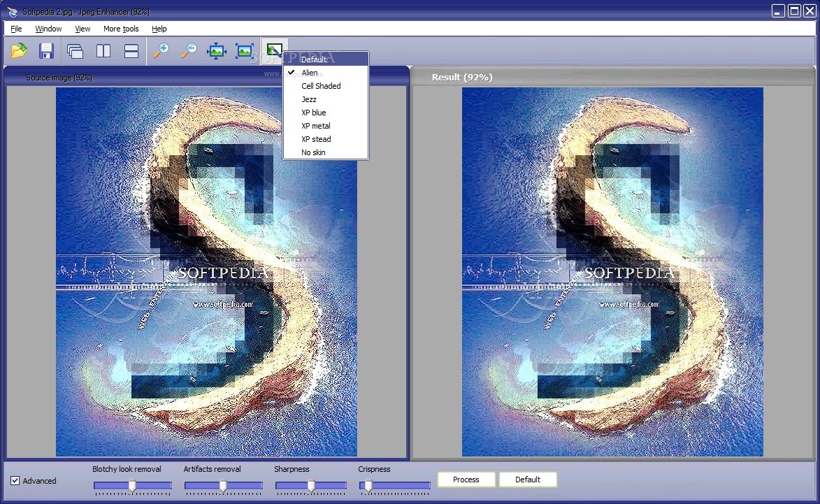Click the Jpeg Enhancer app icon in the title bar
Screen dimensions: 820x504
[13, 11]
